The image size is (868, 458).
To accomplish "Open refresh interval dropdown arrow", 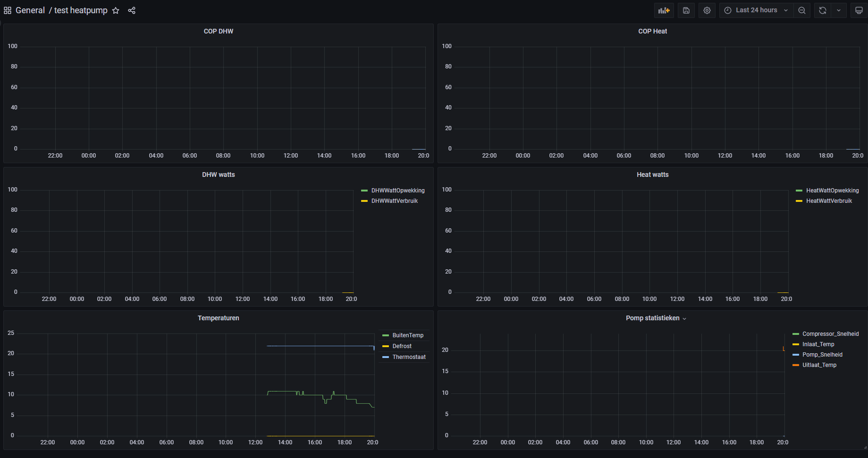I will 839,10.
